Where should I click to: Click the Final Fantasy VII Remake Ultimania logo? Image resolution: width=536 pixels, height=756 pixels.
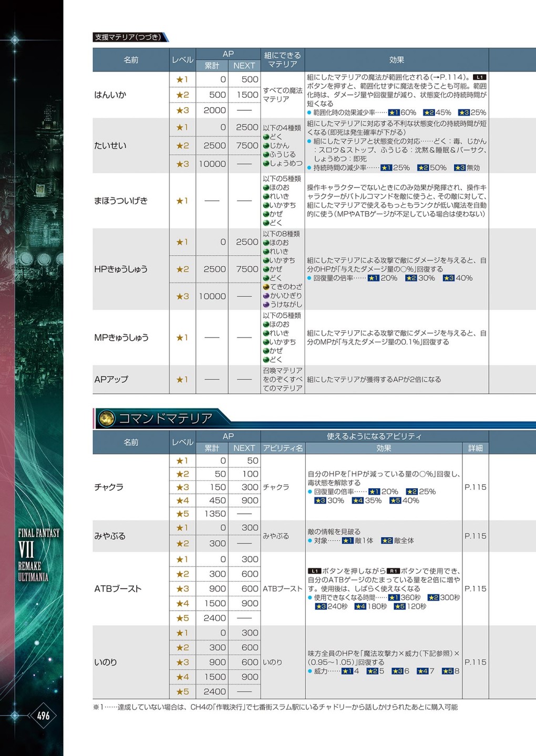coord(38,555)
